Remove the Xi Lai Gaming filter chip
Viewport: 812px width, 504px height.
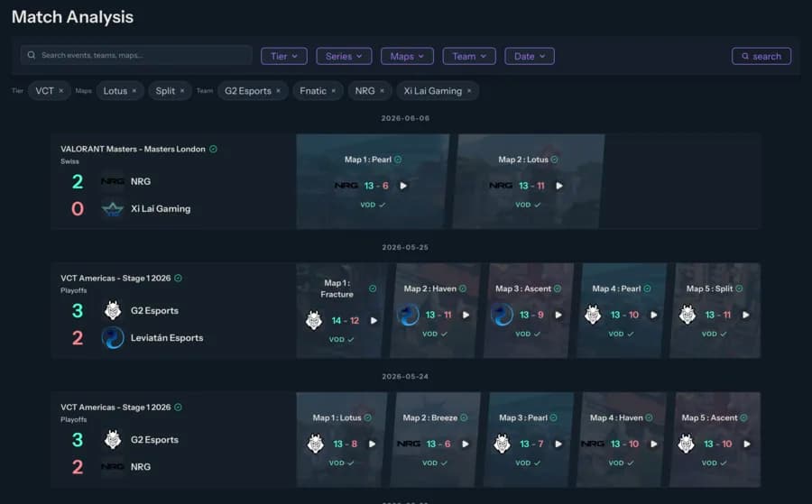pos(469,91)
